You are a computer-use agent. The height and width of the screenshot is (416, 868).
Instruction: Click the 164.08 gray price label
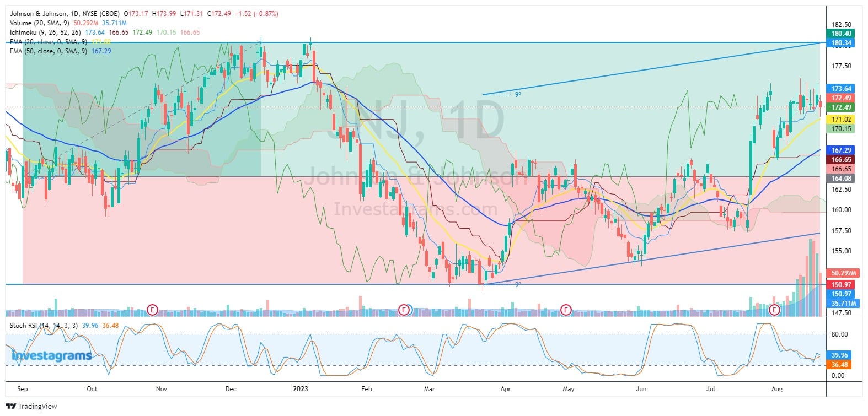click(842, 179)
